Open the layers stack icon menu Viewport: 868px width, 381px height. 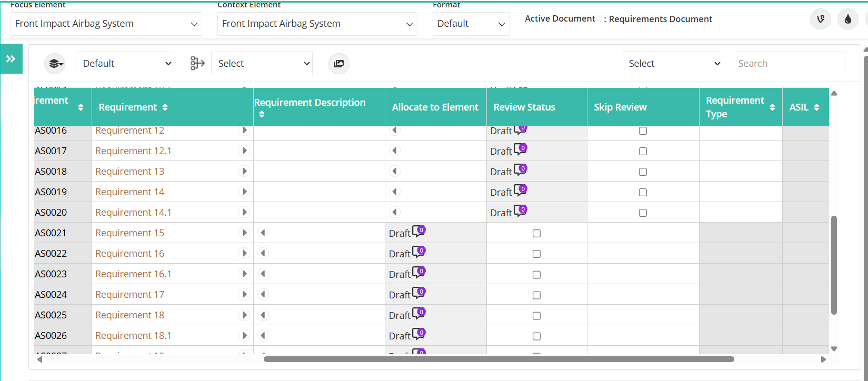[x=54, y=64]
